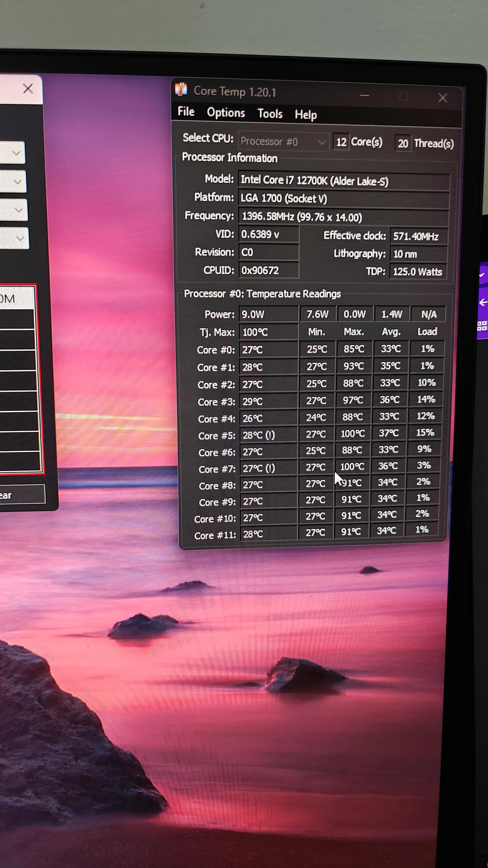Click the power reading '1.4W'
488x868 pixels.
[392, 314]
